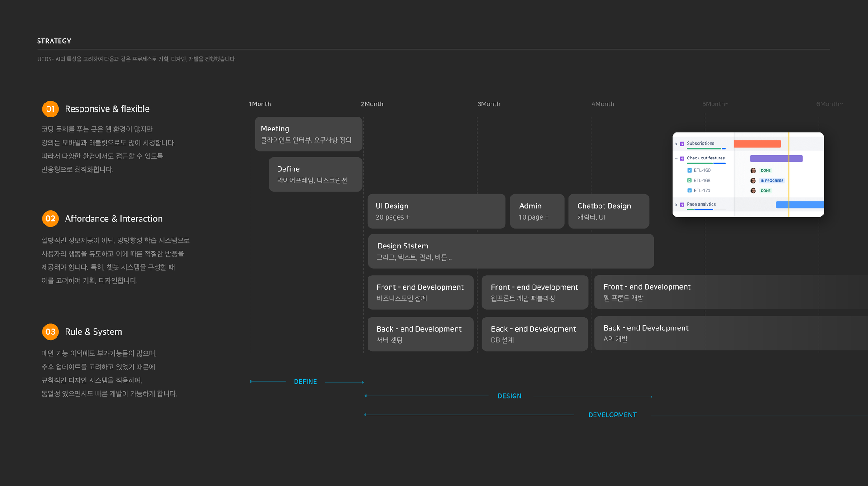Toggle the blue task checkbox next to ETL-174

689,191
